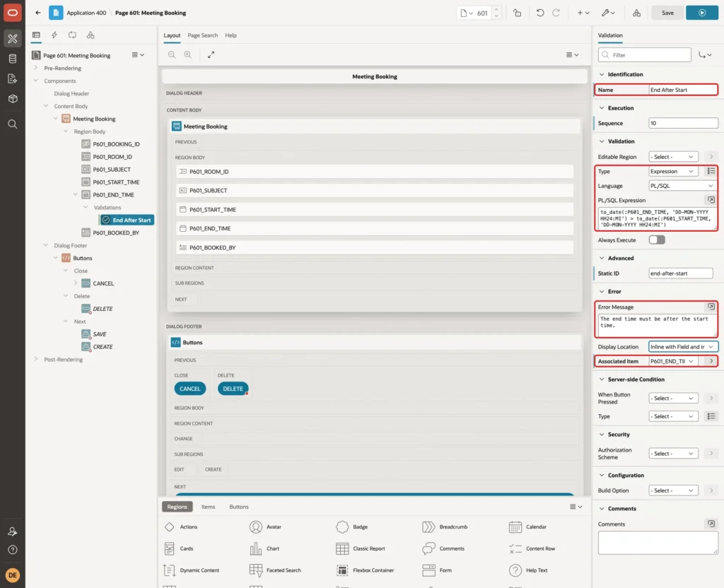Expand the layout to full screen
The width and height of the screenshot is (724, 588).
point(211,54)
